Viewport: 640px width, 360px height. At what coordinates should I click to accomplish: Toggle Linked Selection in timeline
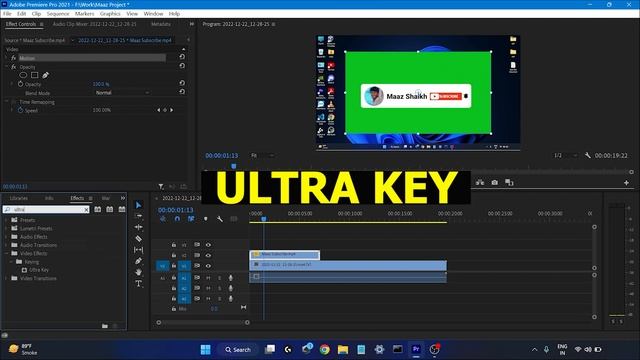[191, 219]
